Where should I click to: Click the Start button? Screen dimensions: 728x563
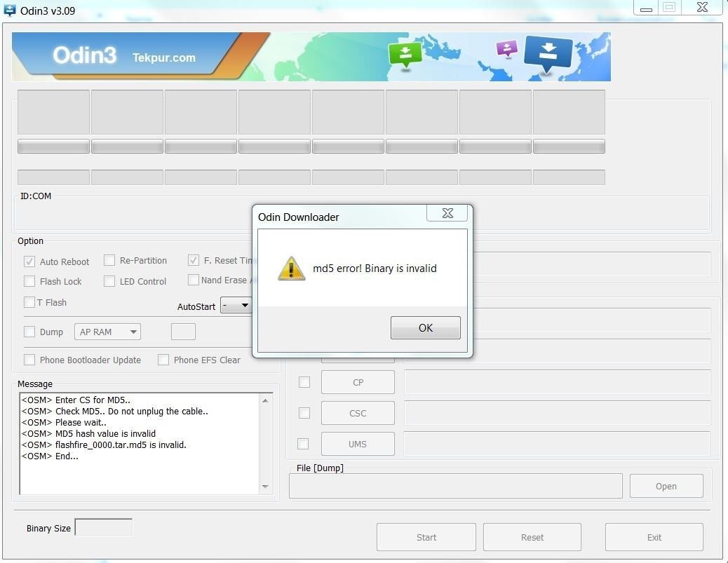tap(426, 537)
